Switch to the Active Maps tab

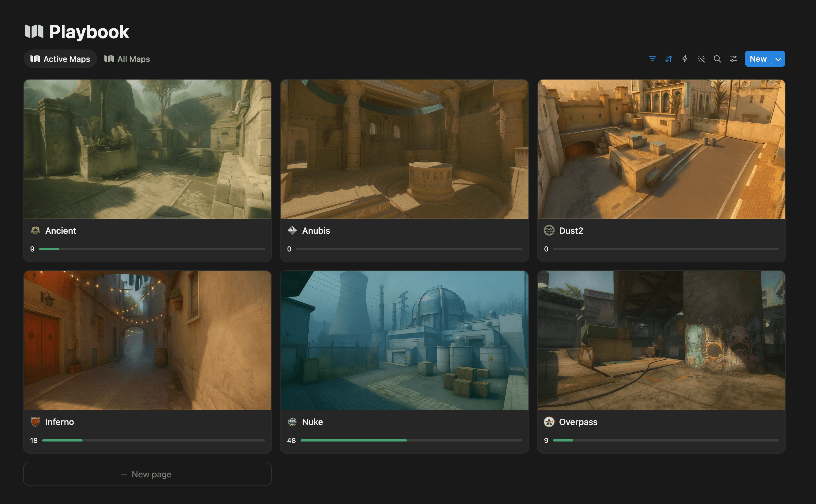pos(61,59)
